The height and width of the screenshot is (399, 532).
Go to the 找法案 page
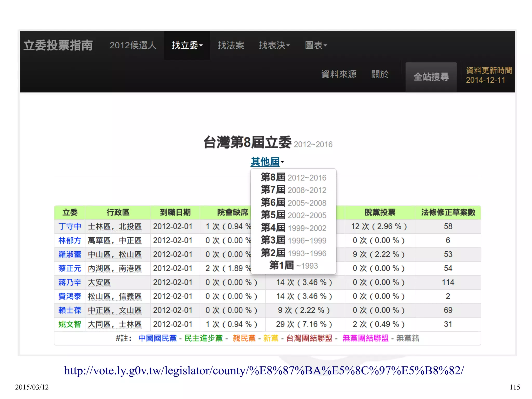pos(231,45)
